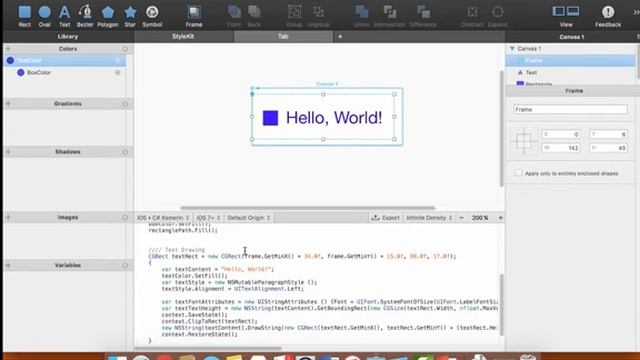Collapse the Canvas 1 tree triangle
Viewport: 640px width, 360px height.
pyautogui.click(x=512, y=49)
